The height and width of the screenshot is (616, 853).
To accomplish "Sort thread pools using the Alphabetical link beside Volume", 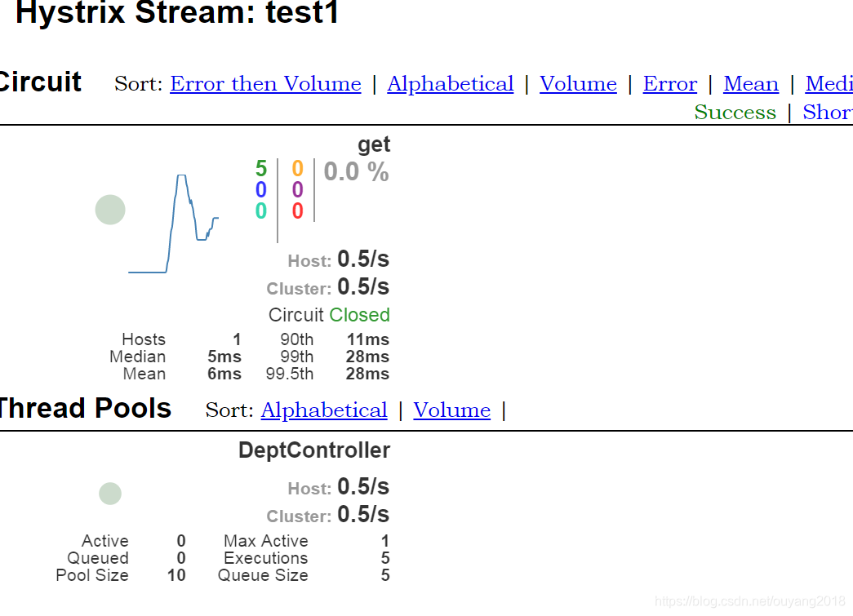I will [x=324, y=410].
